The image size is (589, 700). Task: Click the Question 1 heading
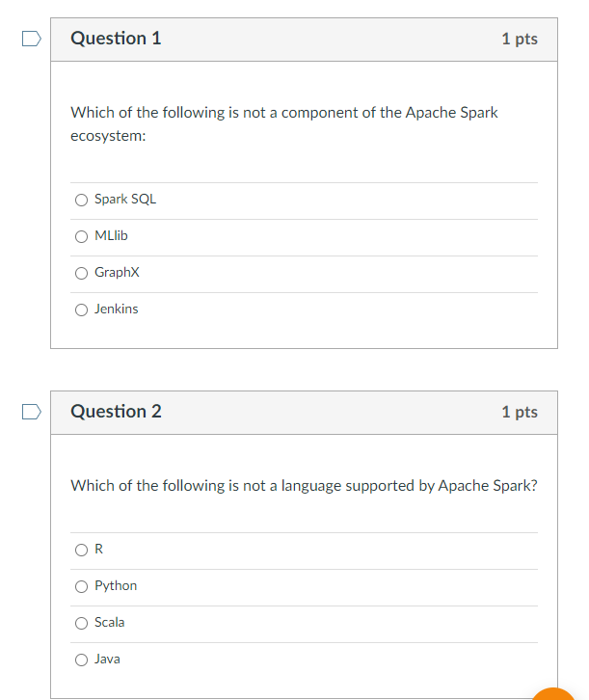116,39
